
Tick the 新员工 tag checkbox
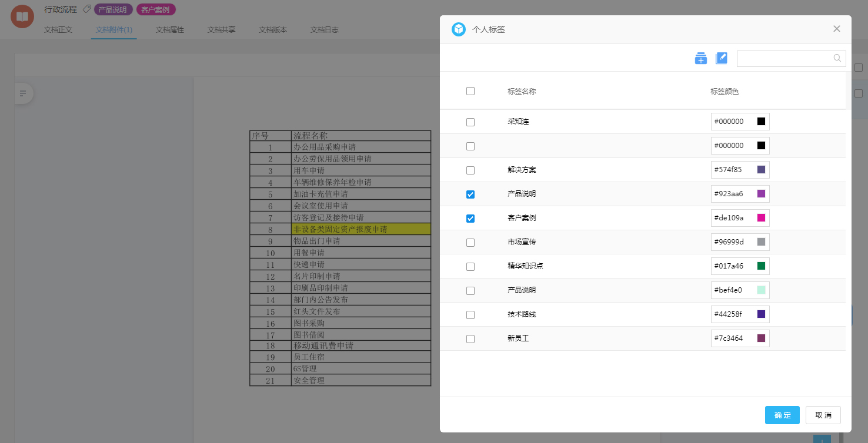point(470,339)
